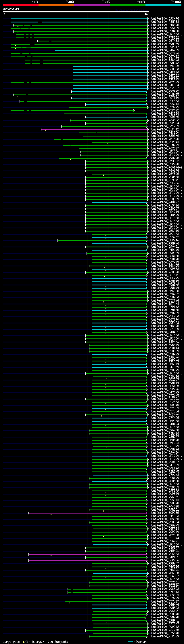Select the label UniRef100_Q6T379
184x644 pixels.
pyautogui.click(x=165, y=446)
